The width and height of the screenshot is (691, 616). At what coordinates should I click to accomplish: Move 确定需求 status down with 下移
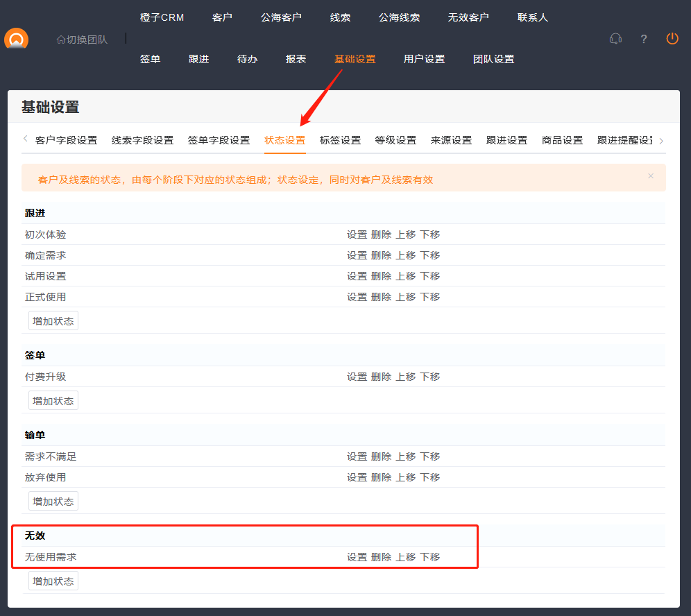[429, 255]
